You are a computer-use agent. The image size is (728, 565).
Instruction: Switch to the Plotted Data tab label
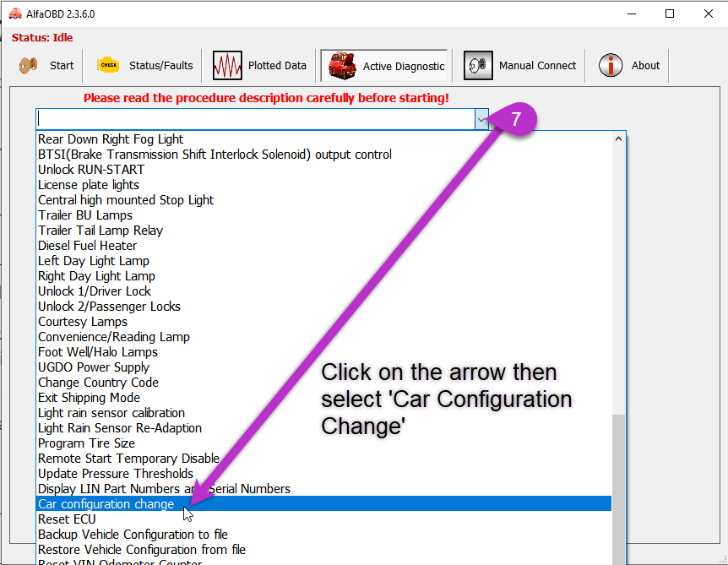tap(277, 66)
